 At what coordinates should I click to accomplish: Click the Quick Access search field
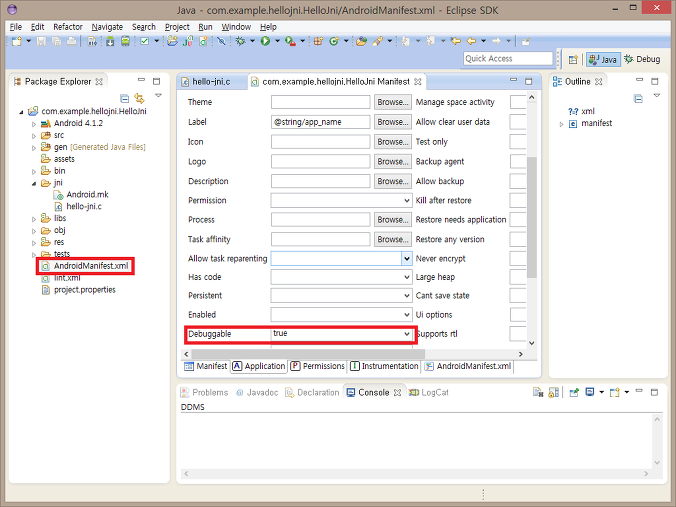[x=508, y=59]
